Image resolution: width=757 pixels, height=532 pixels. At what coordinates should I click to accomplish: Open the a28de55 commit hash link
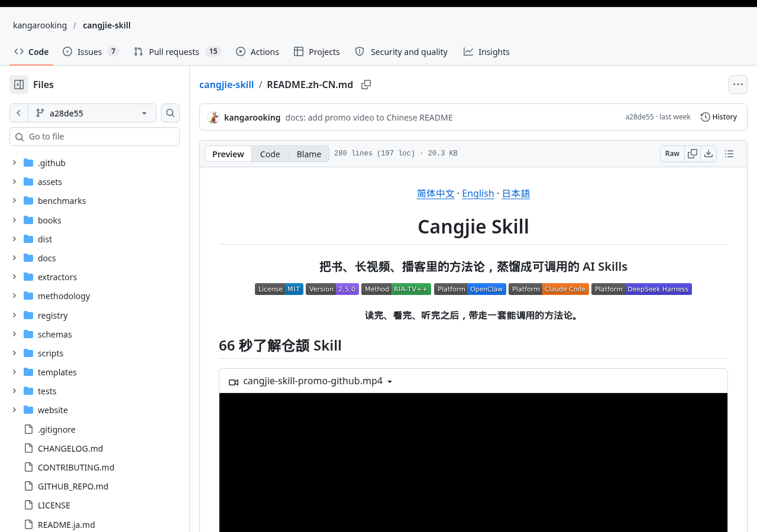639,117
